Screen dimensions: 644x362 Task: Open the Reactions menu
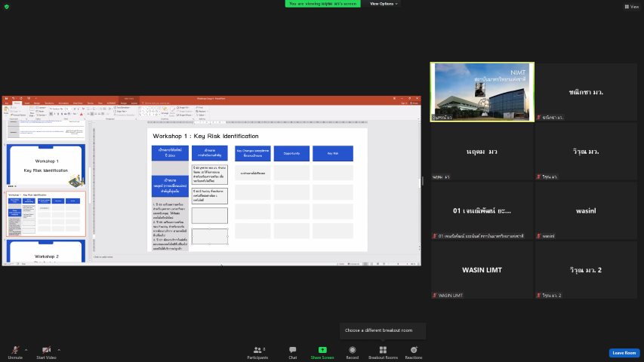[x=414, y=351]
